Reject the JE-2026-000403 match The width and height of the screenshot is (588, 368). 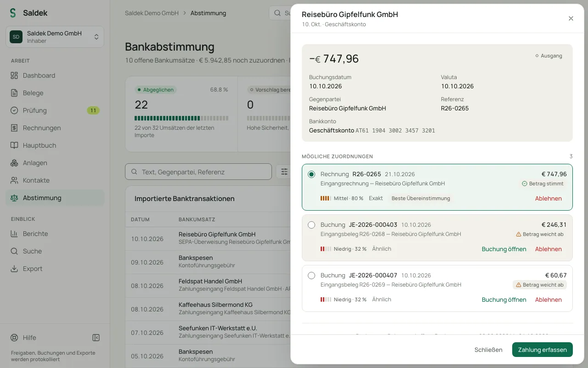pyautogui.click(x=548, y=249)
